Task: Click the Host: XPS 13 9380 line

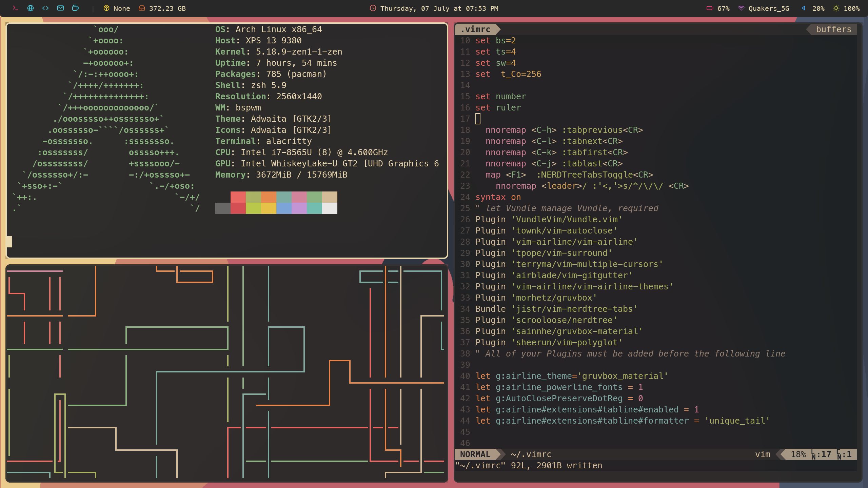Action: tap(258, 41)
